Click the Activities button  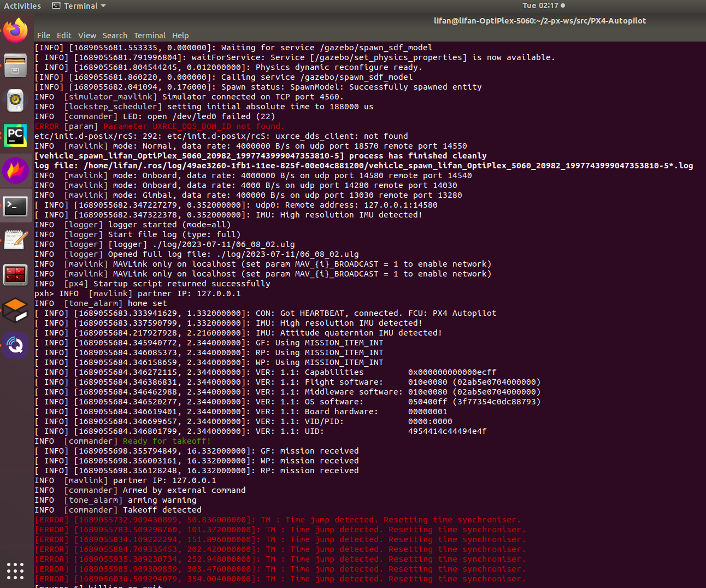(x=22, y=5)
